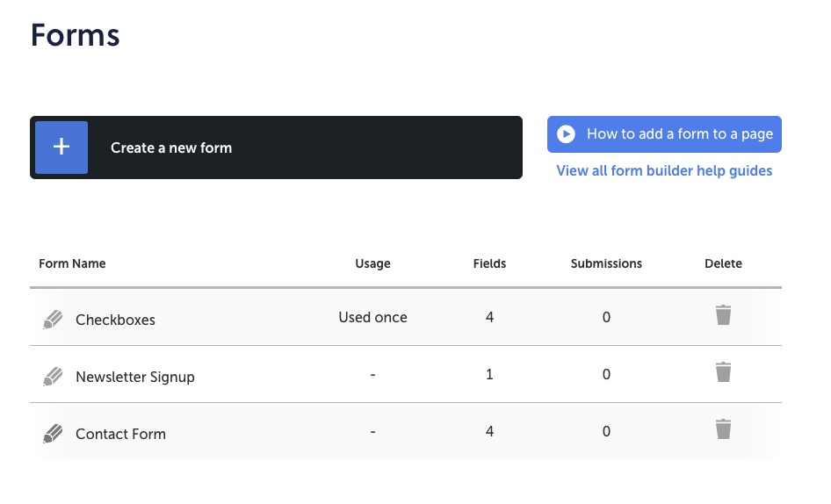Screen dimensions: 831x504
Task: Click fields count 4 in Contact Form row
Action: [x=489, y=431]
